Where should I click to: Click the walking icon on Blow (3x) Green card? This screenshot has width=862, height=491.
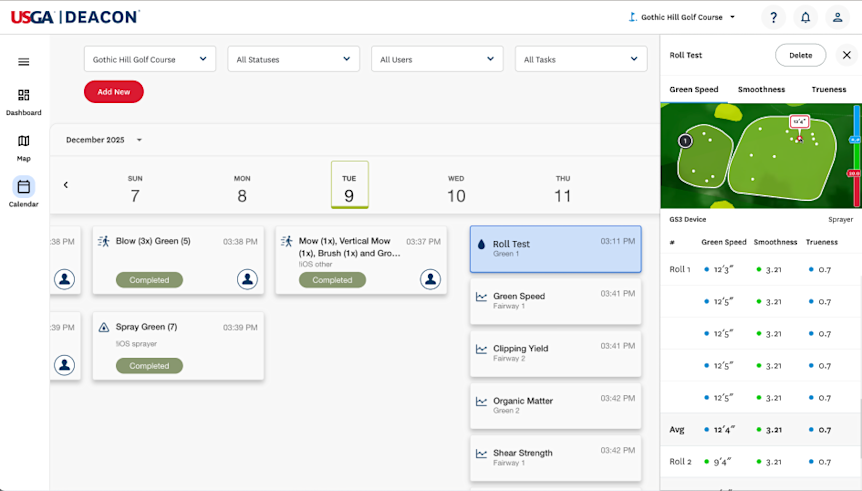click(x=104, y=241)
